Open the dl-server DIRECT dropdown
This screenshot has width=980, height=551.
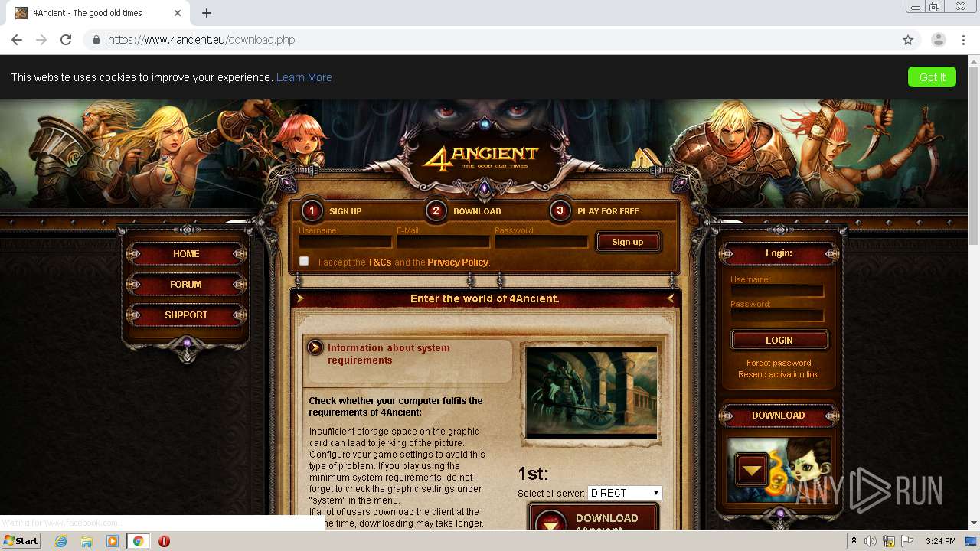625,493
